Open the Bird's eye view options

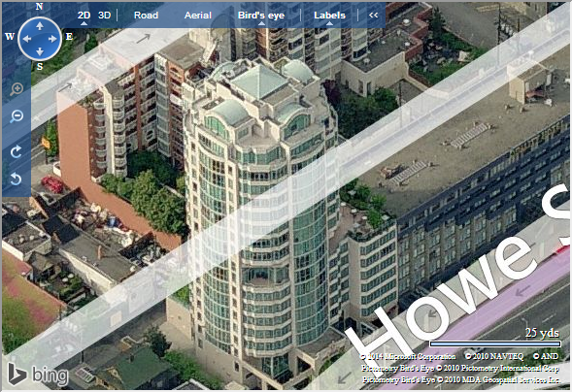pyautogui.click(x=261, y=16)
